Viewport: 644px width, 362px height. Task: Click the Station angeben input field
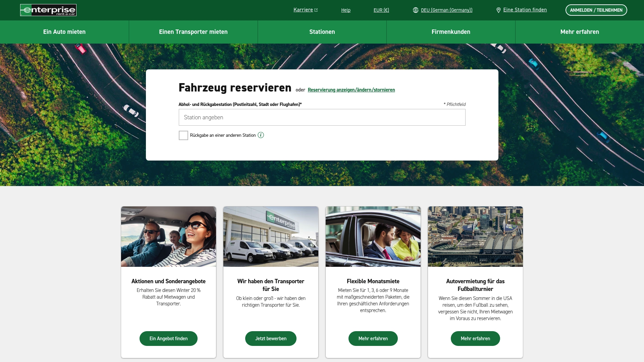[x=322, y=117]
